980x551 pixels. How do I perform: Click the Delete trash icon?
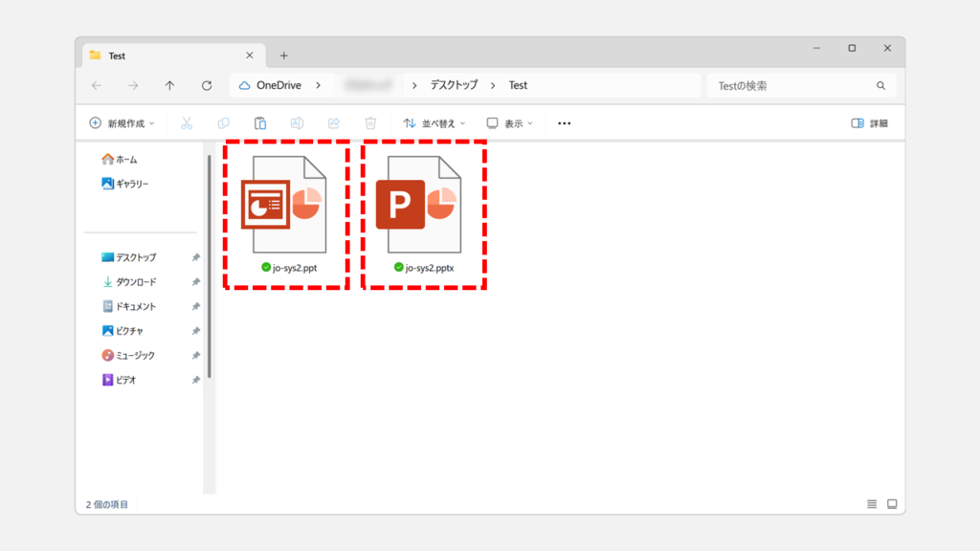coord(370,123)
